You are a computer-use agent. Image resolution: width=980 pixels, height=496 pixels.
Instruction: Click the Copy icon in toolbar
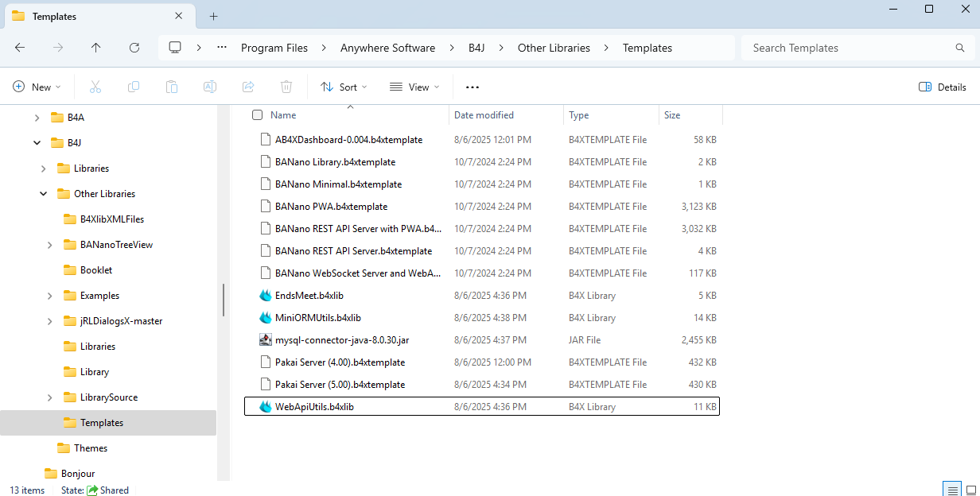coord(134,87)
